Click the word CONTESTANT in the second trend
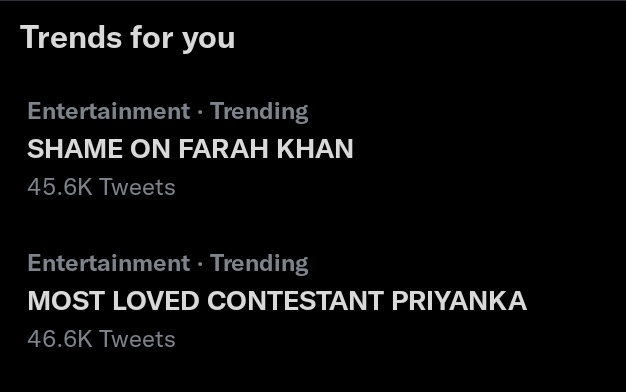Screen dimensions: 626x392 pos(295,301)
